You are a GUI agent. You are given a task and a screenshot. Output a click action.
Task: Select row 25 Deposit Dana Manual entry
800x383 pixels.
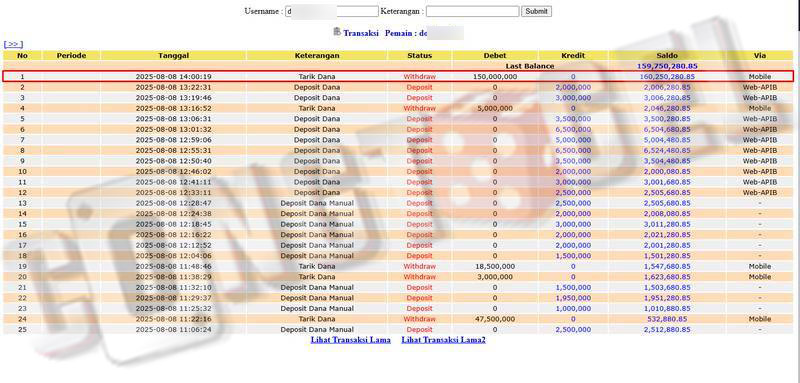[x=398, y=329]
